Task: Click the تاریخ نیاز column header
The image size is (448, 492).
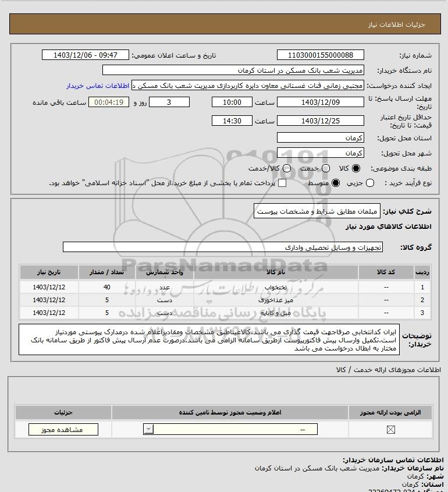Action: coord(49,272)
